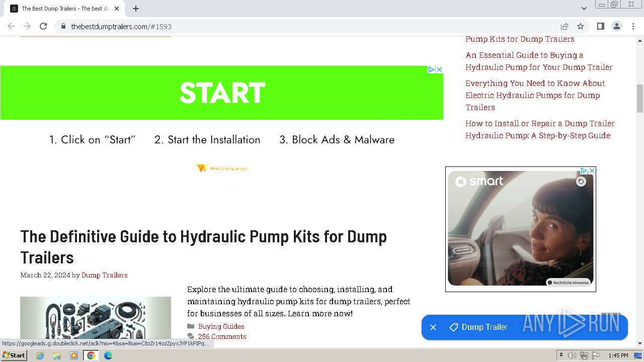Click the Web Companion logo

point(222,168)
